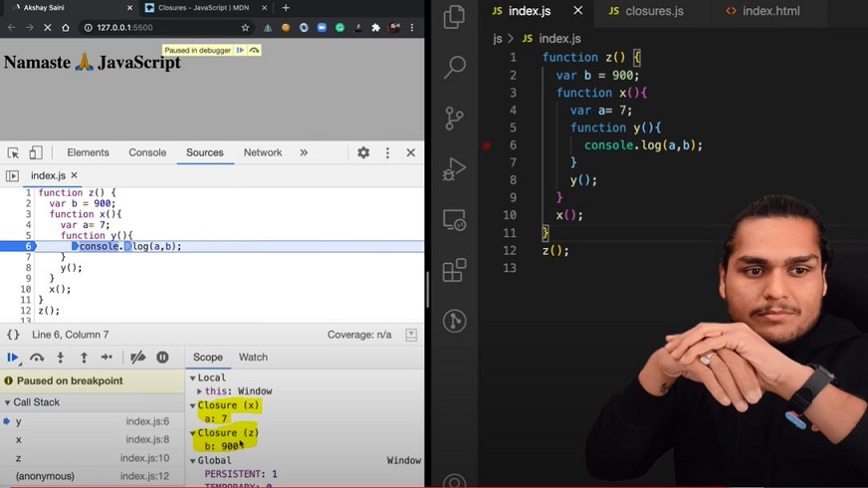The width and height of the screenshot is (868, 488).
Task: Click the 'b: 900' closure value
Action: (222, 446)
